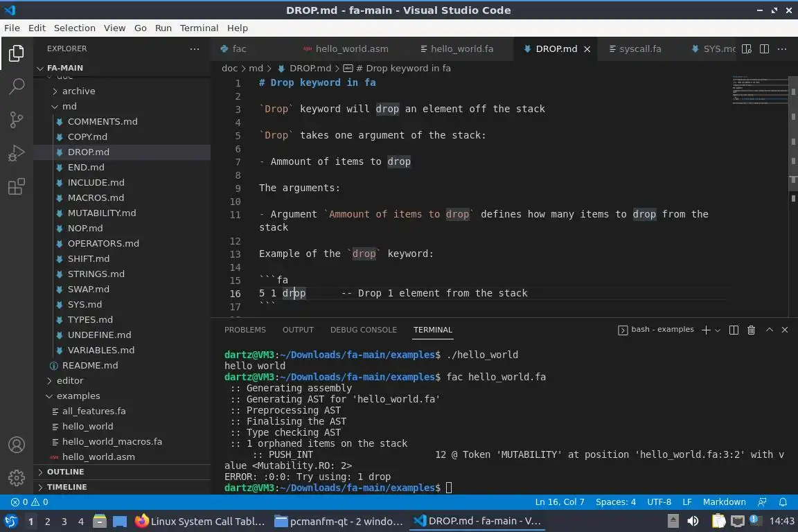Close the DROP.md editor tab
Screen dimensions: 798x532
tap(587, 49)
